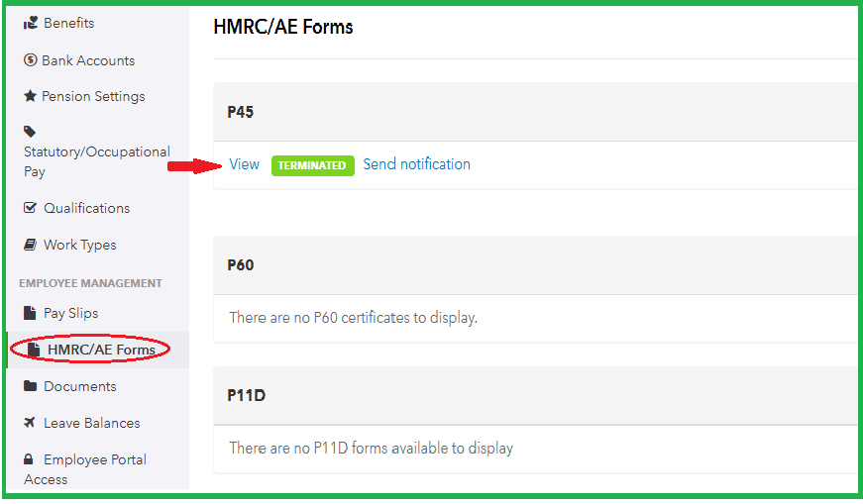Click the Send notification link
This screenshot has height=504, width=863.
416,164
